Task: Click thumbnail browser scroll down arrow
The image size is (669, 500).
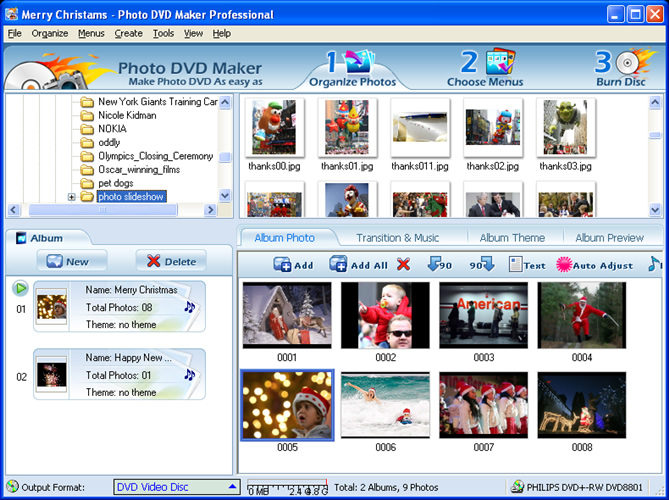Action: [x=655, y=209]
